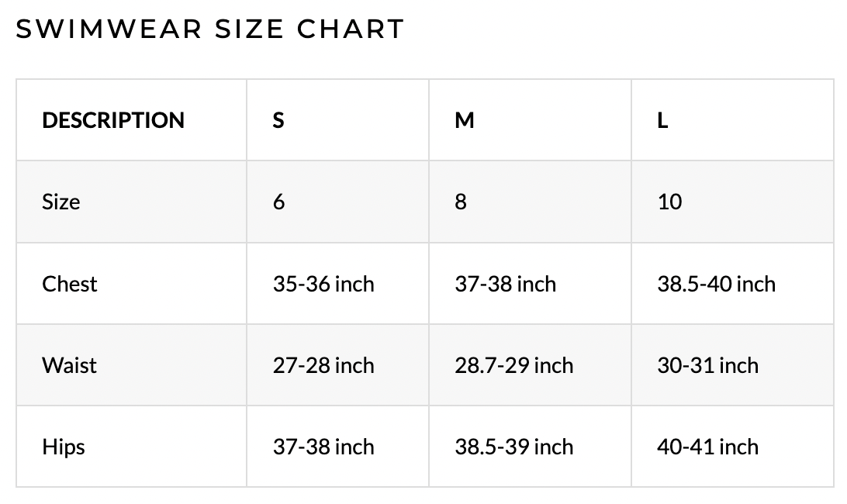This screenshot has width=847, height=504.
Task: Click the 38.5-39 inch hips cell
Action: [x=513, y=447]
